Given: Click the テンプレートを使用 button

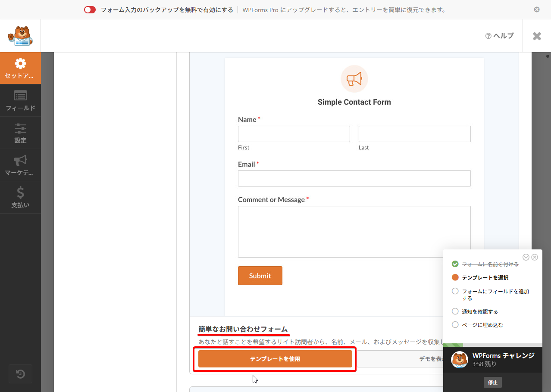Looking at the screenshot, I should point(275,359).
